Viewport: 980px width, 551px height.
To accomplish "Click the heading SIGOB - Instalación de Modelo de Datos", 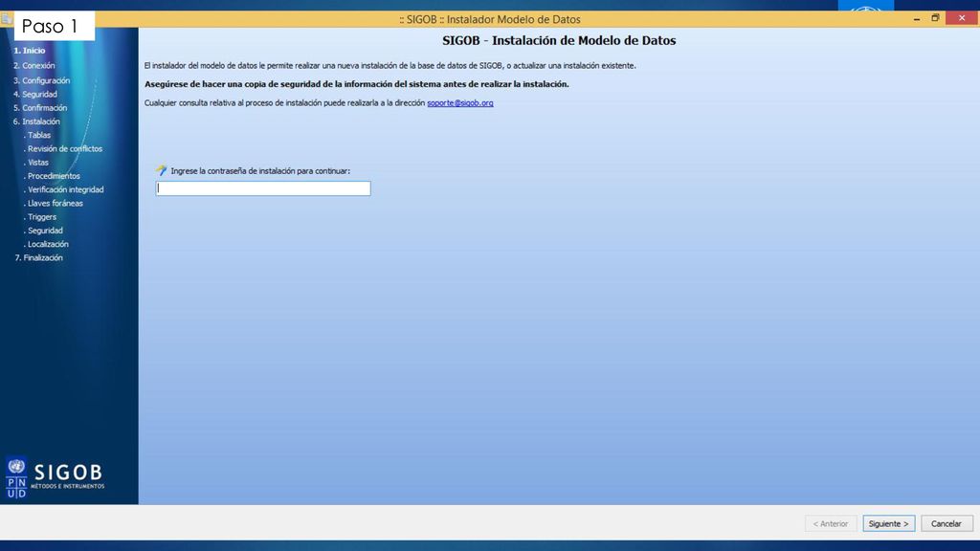I will click(559, 40).
